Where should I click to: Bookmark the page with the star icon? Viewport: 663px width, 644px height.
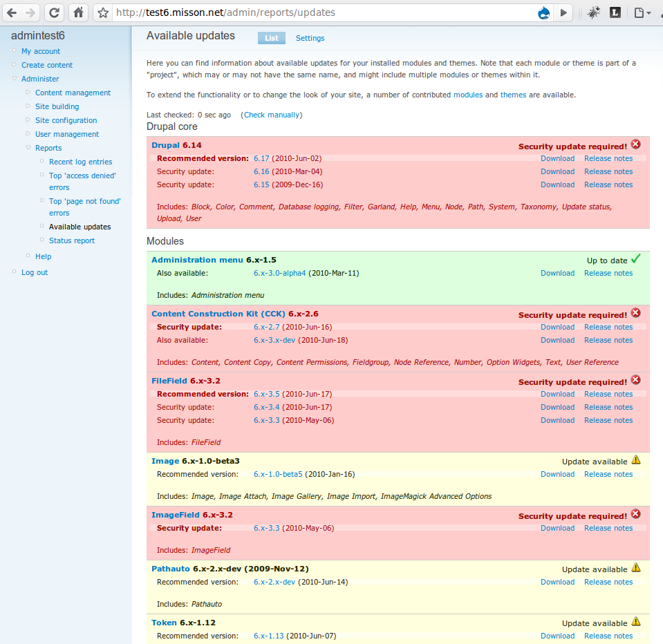[103, 12]
